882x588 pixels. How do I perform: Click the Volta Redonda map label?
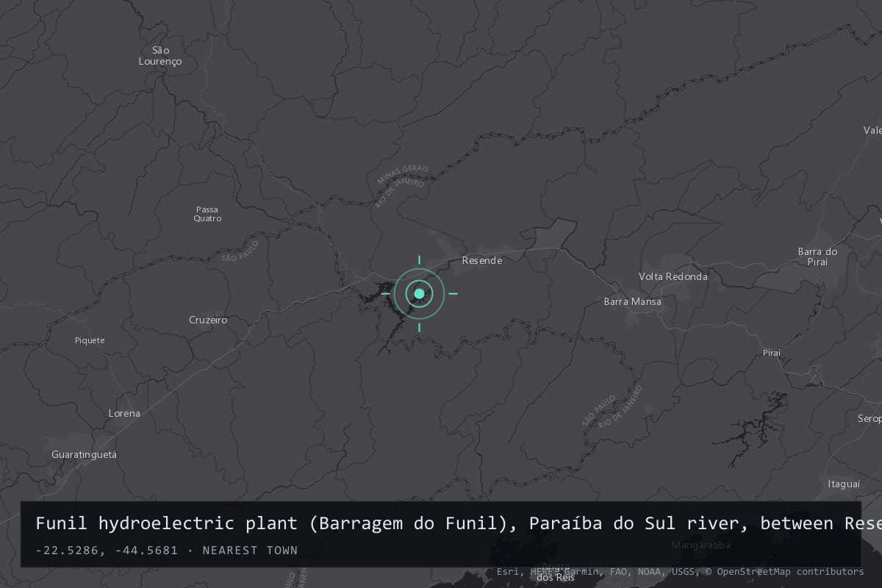(x=673, y=276)
